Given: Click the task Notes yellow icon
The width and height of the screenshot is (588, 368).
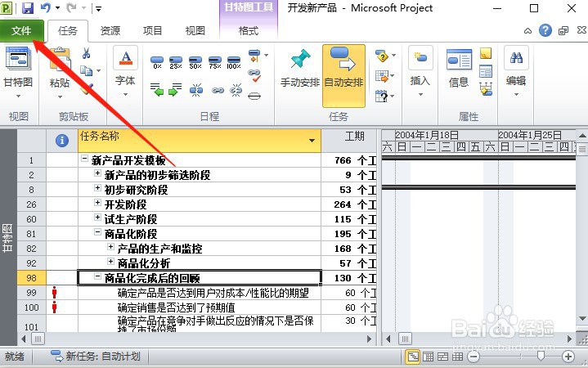Looking at the screenshot, I should pyautogui.click(x=486, y=53).
